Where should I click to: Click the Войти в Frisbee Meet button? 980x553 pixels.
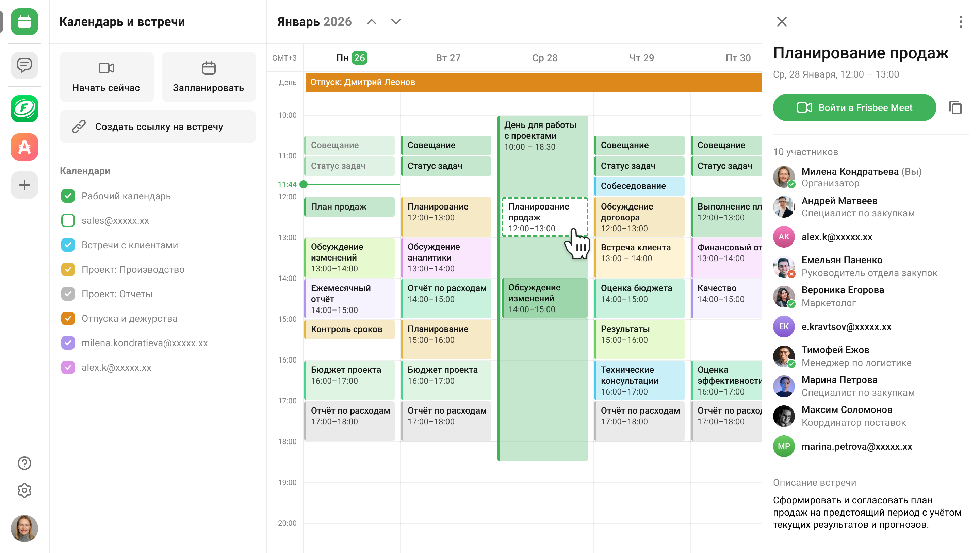point(854,107)
